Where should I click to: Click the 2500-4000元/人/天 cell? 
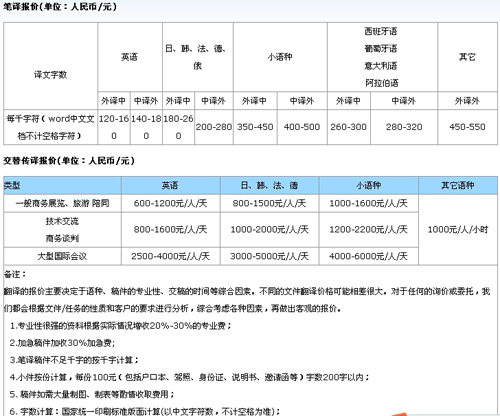[170, 256]
